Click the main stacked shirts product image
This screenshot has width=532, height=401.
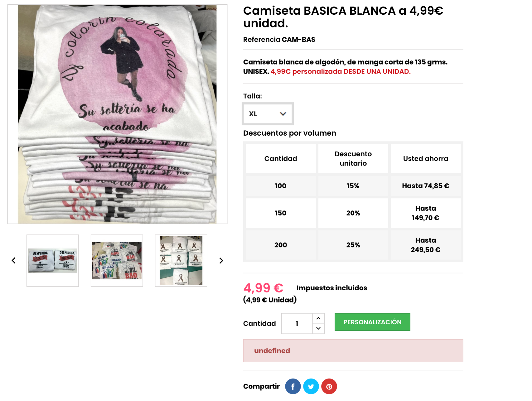coord(117,114)
